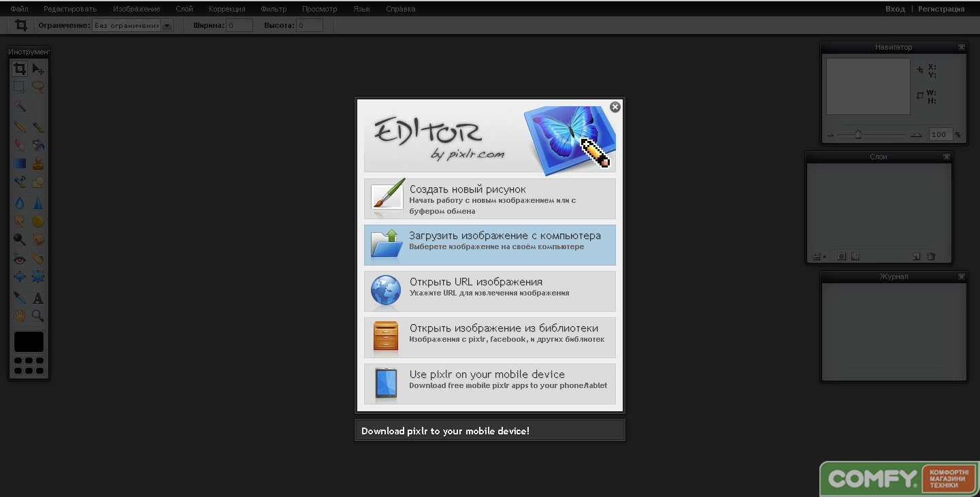
Task: Select the Brush tool
Action: (38, 127)
